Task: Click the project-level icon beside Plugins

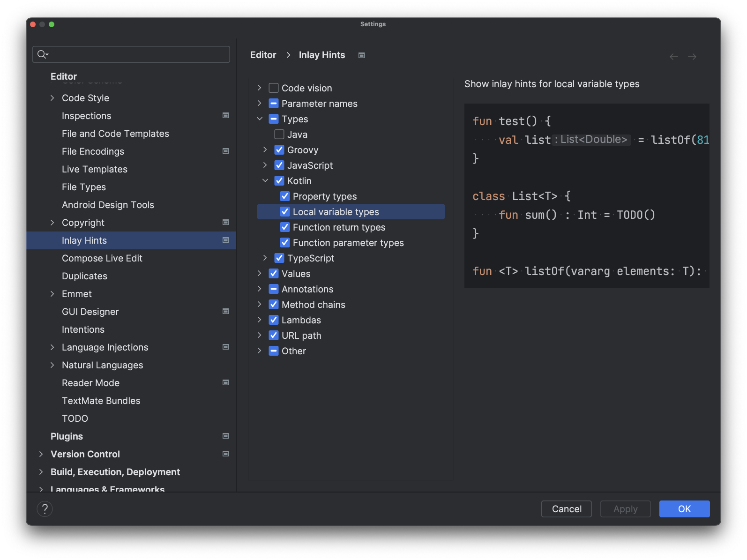Action: coord(226,436)
